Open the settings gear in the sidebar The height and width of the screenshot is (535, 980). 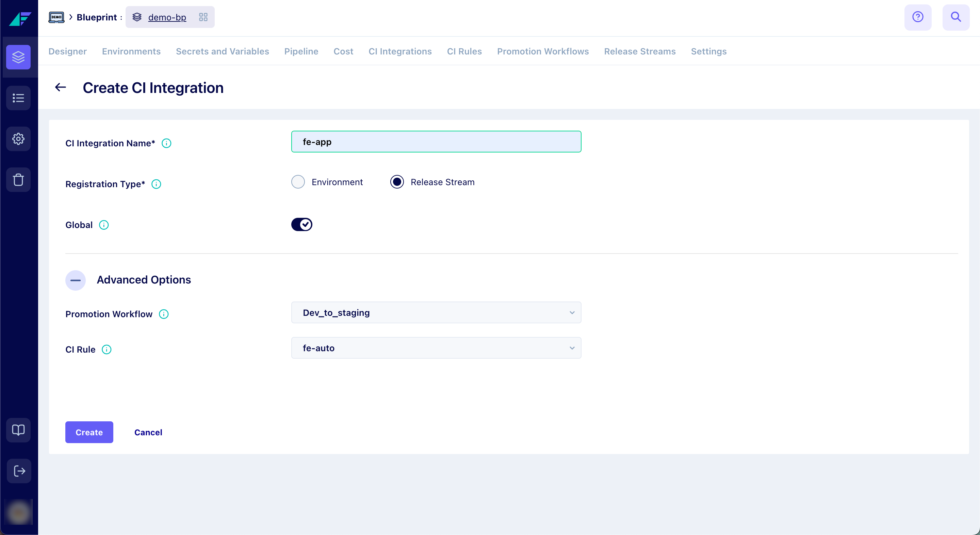(x=18, y=139)
